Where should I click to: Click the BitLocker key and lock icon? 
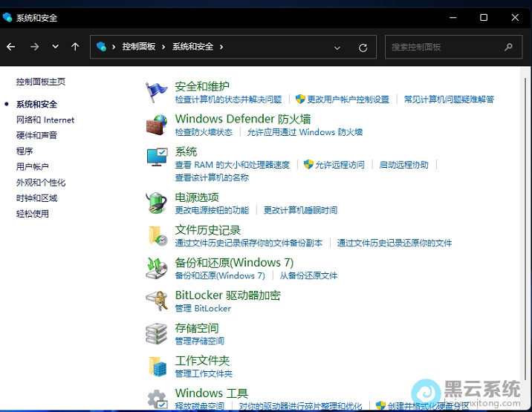point(157,301)
